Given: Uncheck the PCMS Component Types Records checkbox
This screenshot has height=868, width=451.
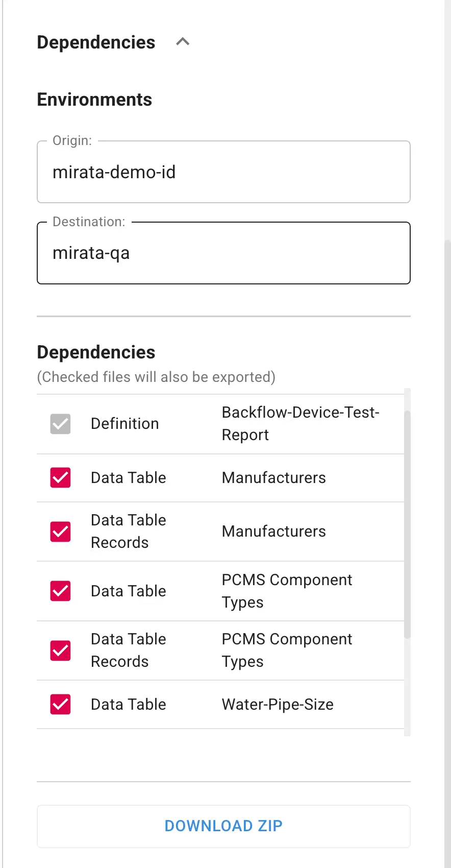Looking at the screenshot, I should [60, 650].
